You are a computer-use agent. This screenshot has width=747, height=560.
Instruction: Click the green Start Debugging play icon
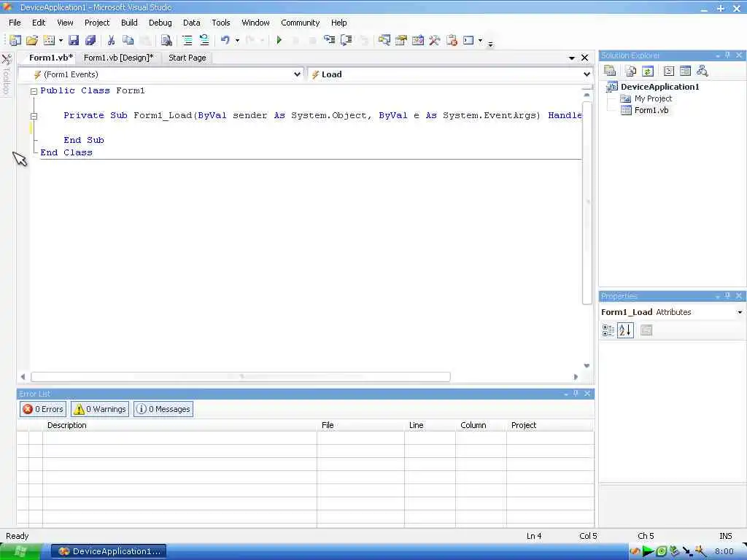pos(279,41)
